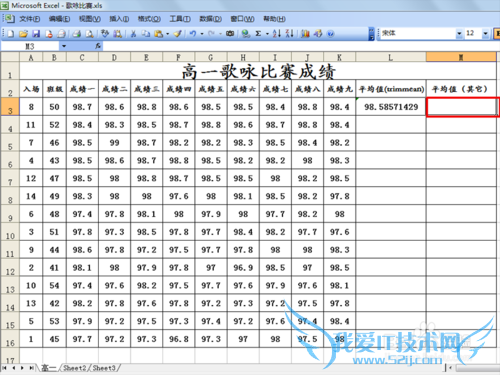The width and height of the screenshot is (500, 375).
Task: Select column L header
Action: [391, 57]
